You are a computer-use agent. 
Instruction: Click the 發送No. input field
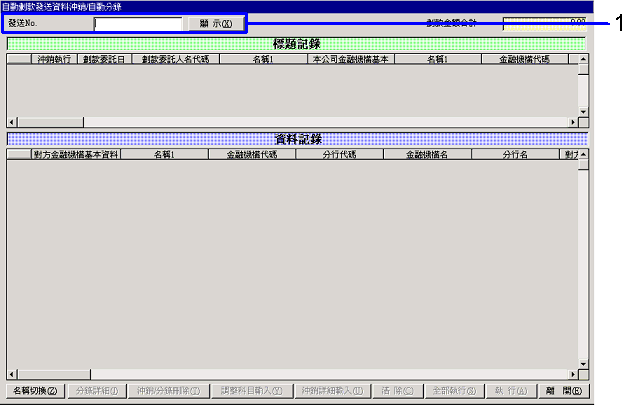138,22
